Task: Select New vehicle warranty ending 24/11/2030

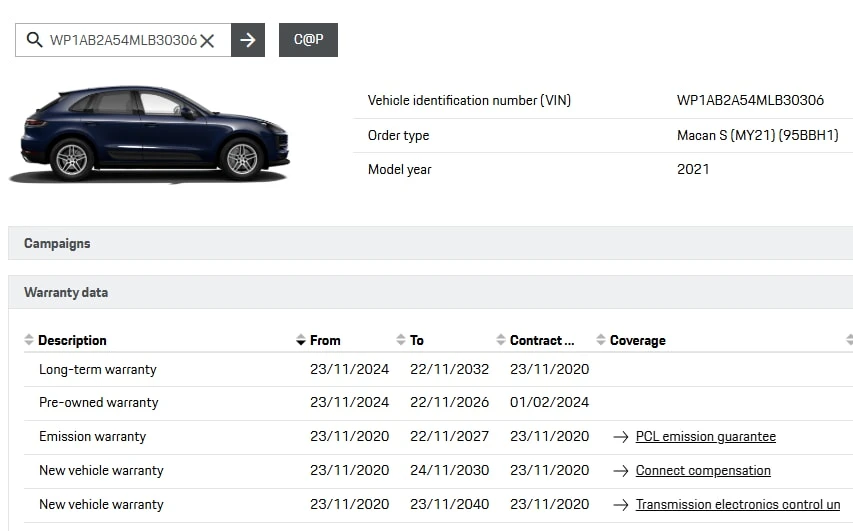Action: pos(101,471)
